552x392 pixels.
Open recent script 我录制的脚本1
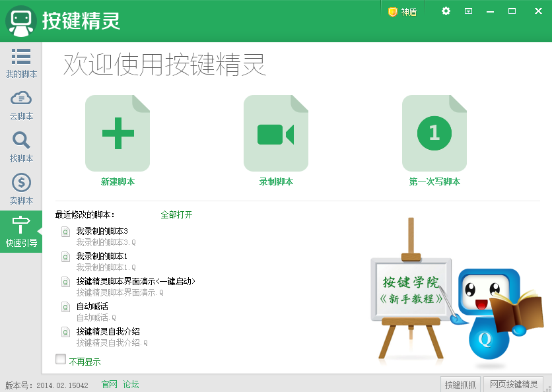[x=102, y=256]
